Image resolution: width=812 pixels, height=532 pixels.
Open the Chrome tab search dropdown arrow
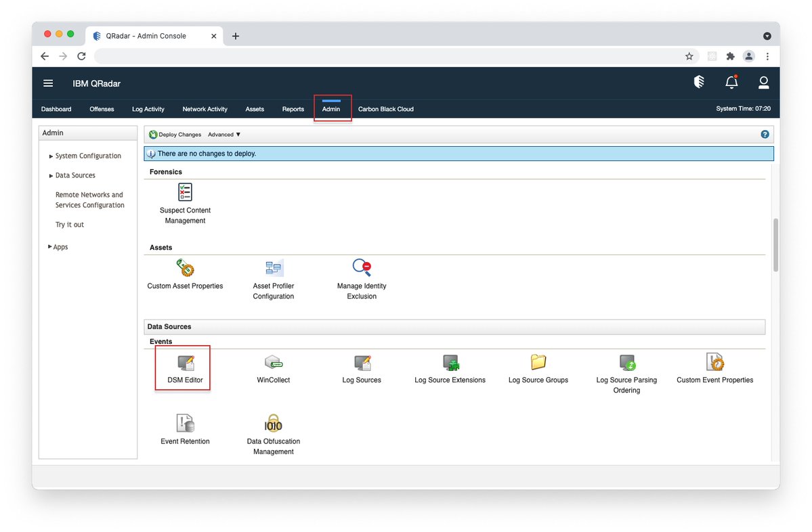click(x=767, y=36)
